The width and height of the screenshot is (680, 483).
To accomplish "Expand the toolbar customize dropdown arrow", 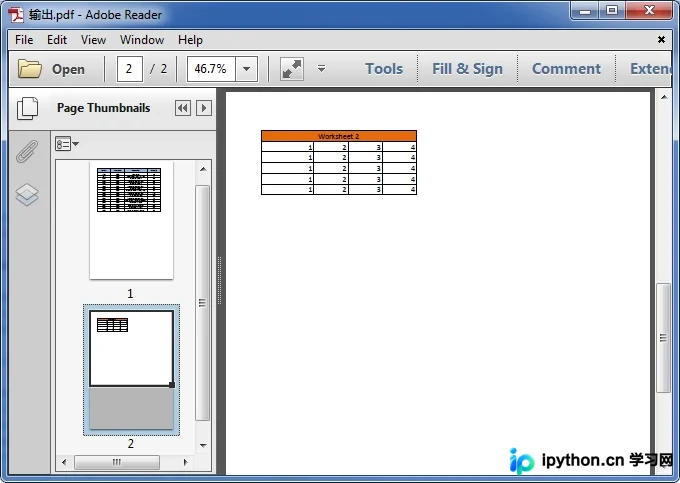I will [x=321, y=69].
